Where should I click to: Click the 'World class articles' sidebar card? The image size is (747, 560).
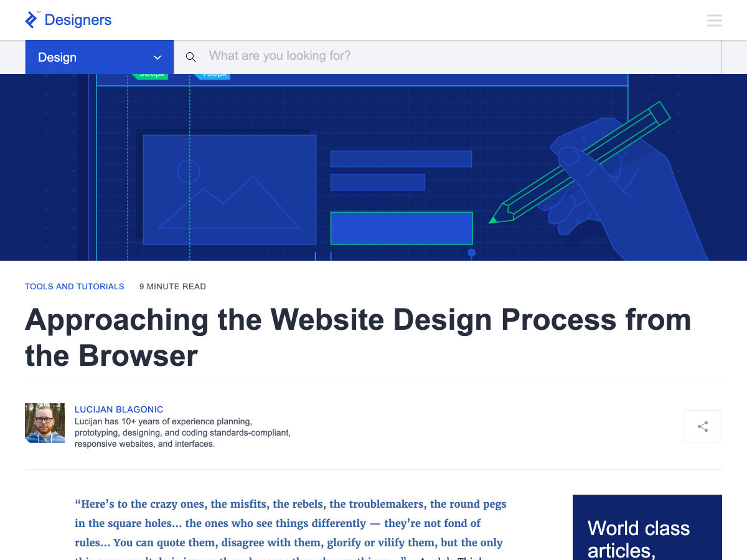click(x=647, y=528)
